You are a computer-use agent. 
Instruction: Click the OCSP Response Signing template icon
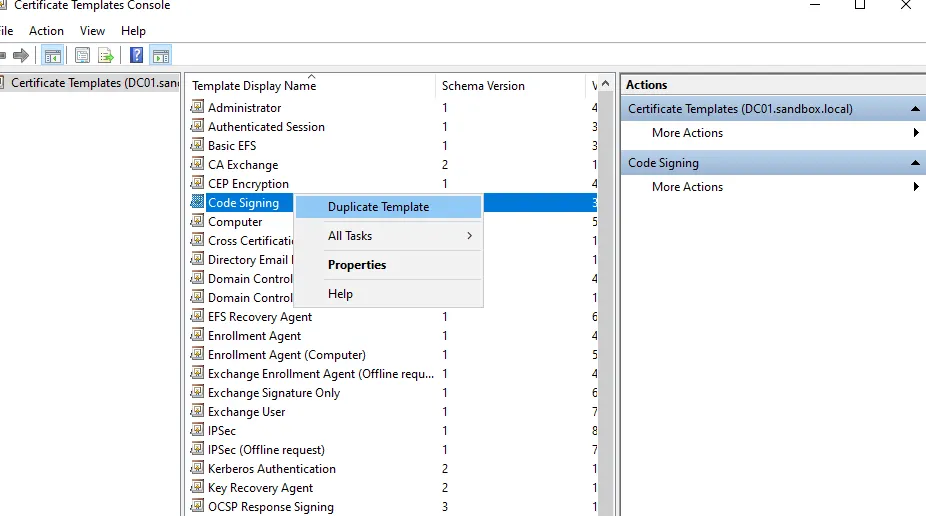click(198, 507)
